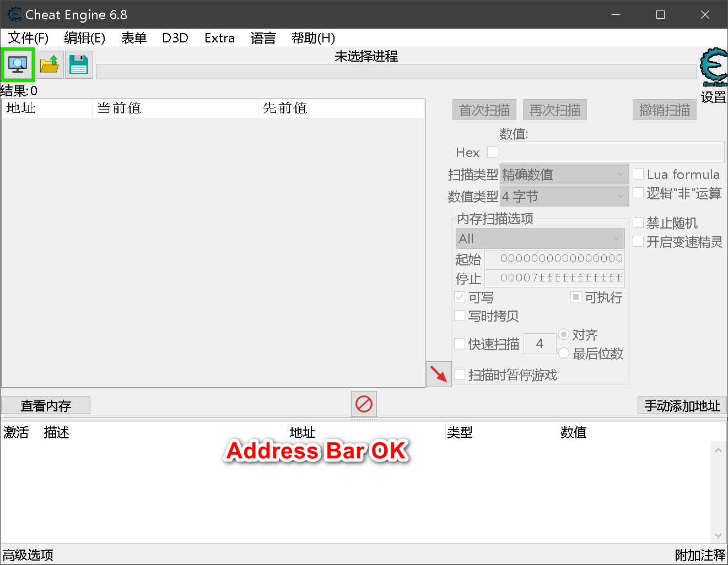Toggle the Lua formula checkbox
The image size is (728, 565).
638,174
